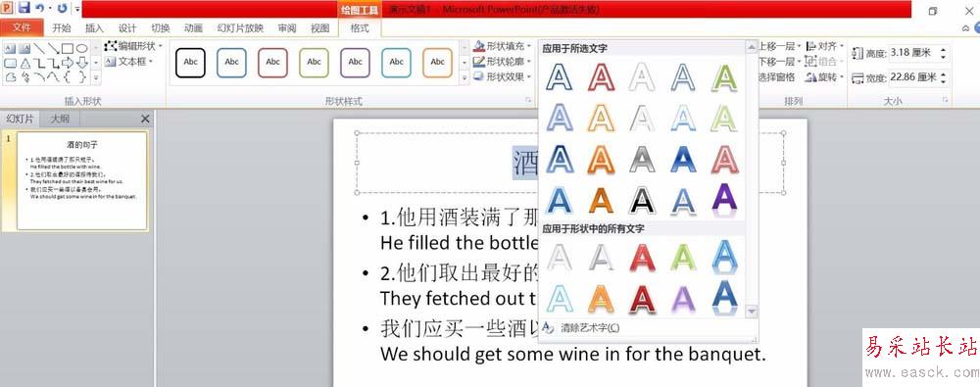The image size is (980, 387).
Task: Select the right brace shape
Action: (82, 76)
